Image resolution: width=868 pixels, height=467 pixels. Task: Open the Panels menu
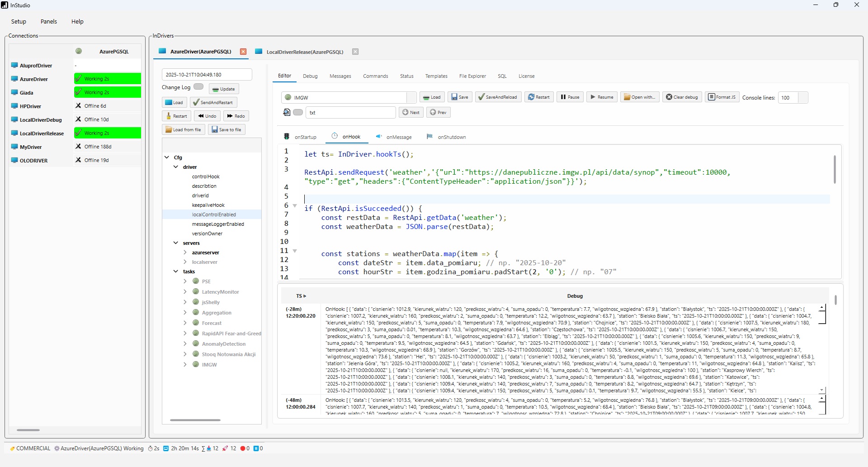(48, 22)
